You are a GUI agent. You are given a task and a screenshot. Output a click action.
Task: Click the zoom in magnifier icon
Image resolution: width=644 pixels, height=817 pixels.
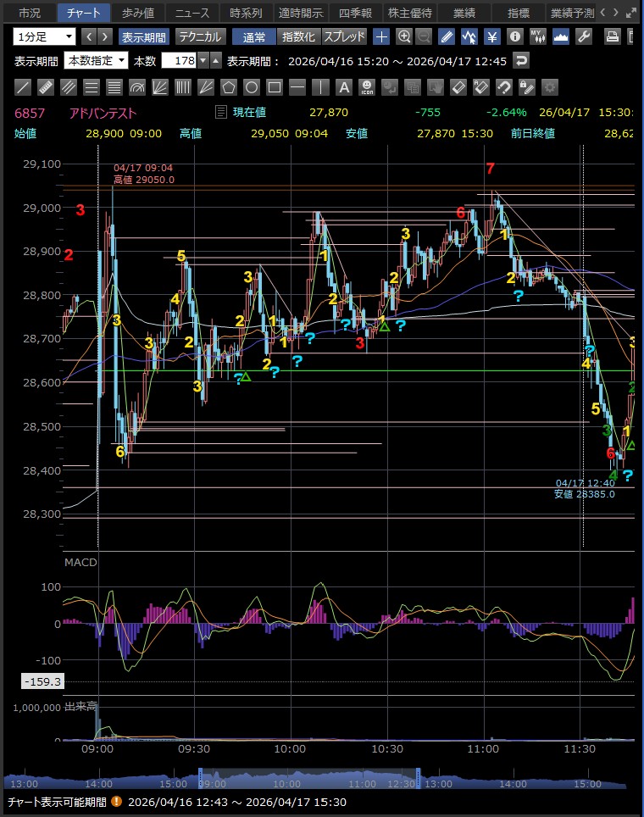pos(404,36)
